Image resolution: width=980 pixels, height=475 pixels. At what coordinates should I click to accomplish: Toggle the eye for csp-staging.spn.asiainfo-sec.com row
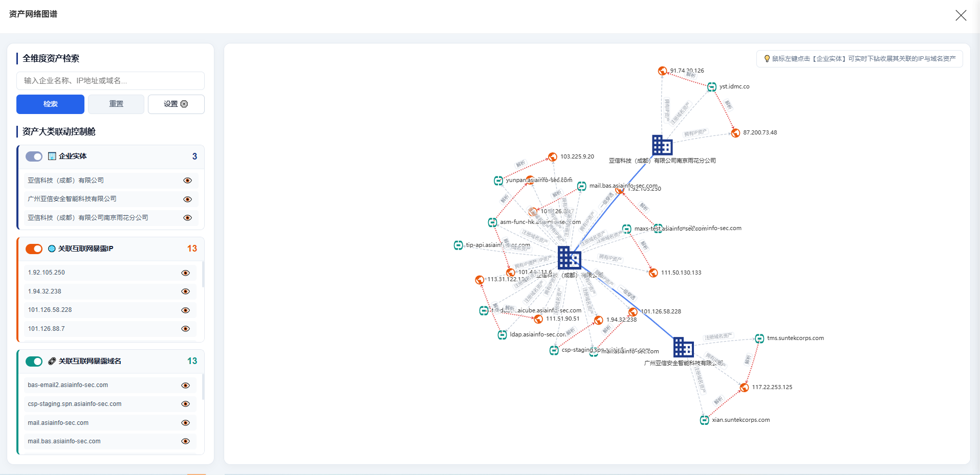[x=186, y=404]
